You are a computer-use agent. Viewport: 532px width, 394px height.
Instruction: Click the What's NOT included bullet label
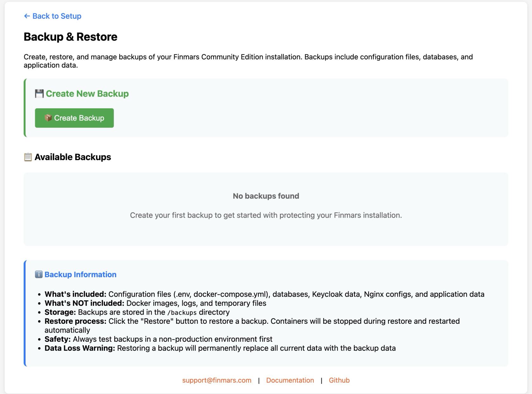pyautogui.click(x=84, y=303)
